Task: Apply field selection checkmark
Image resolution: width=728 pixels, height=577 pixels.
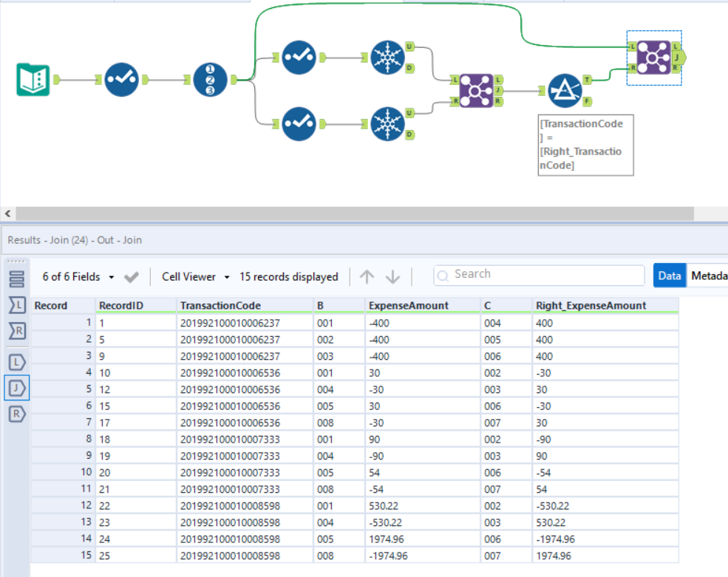Action: 132,277
